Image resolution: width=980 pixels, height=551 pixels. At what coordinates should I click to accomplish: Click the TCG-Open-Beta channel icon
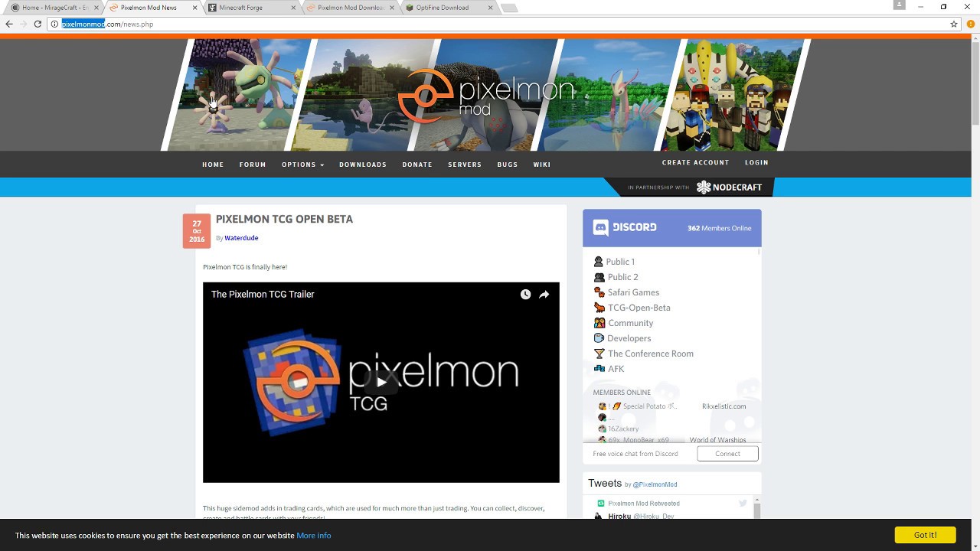[599, 308]
